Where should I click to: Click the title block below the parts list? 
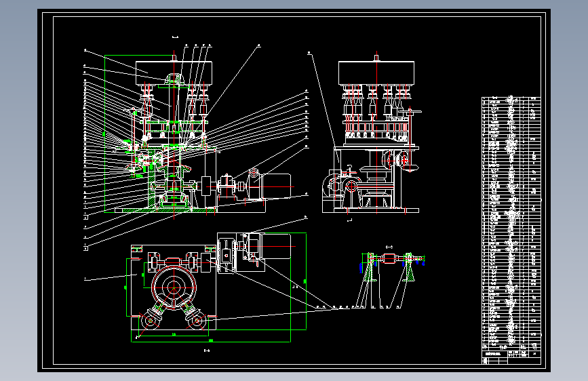pos(511,357)
